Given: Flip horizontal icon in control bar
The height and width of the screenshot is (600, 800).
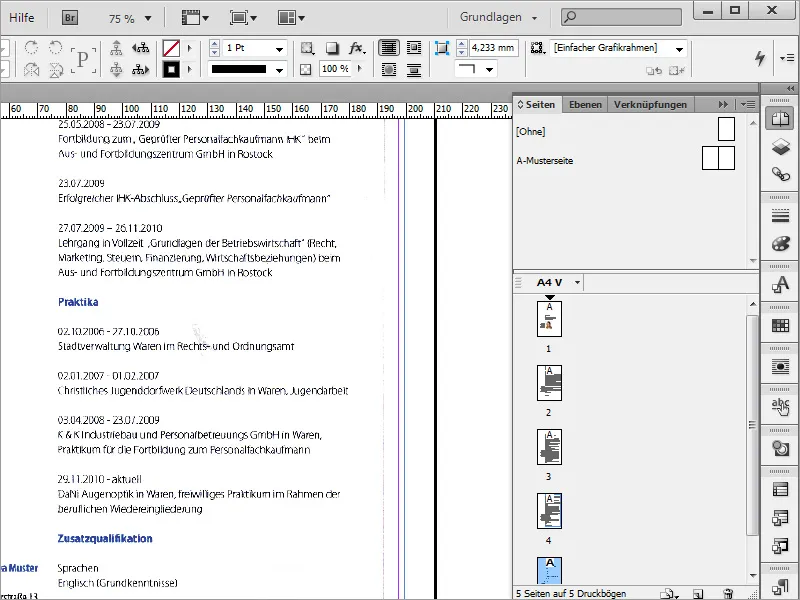Looking at the screenshot, I should click(31, 69).
